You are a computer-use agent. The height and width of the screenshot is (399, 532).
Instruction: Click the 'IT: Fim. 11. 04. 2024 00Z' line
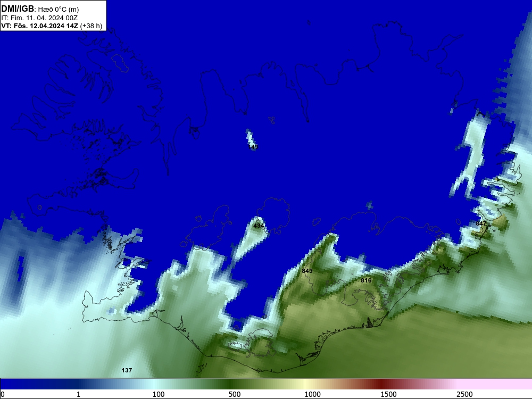39,18
